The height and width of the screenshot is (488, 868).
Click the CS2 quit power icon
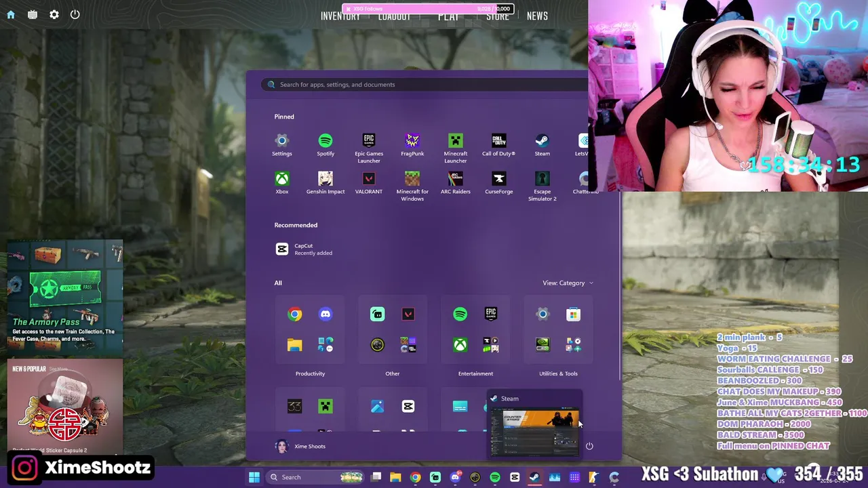click(x=75, y=14)
